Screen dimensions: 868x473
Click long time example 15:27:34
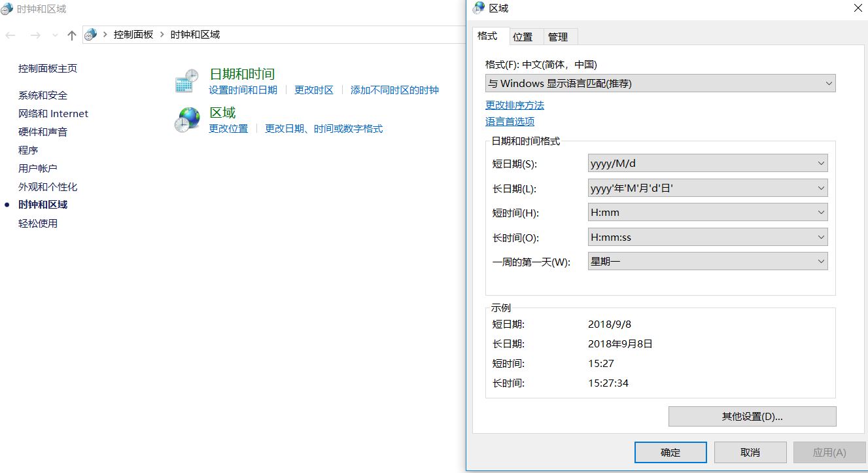tap(608, 383)
